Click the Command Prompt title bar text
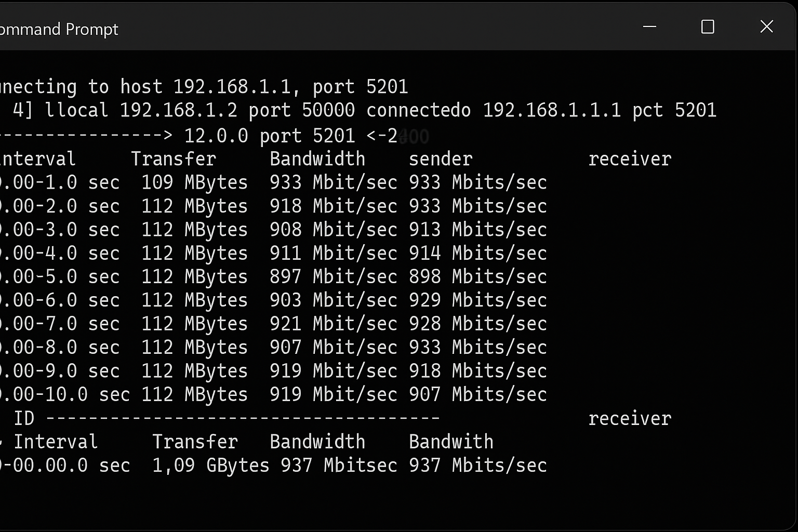798x532 pixels. pyautogui.click(x=60, y=30)
